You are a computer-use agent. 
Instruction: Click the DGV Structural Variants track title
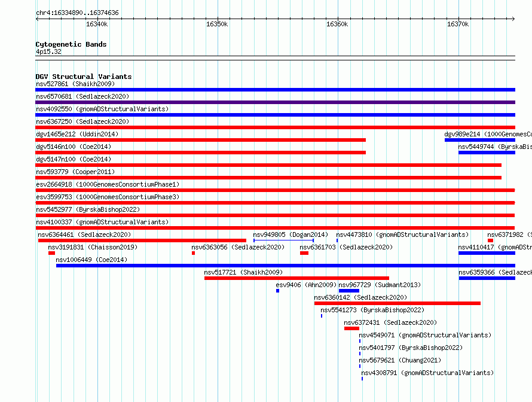84,77
